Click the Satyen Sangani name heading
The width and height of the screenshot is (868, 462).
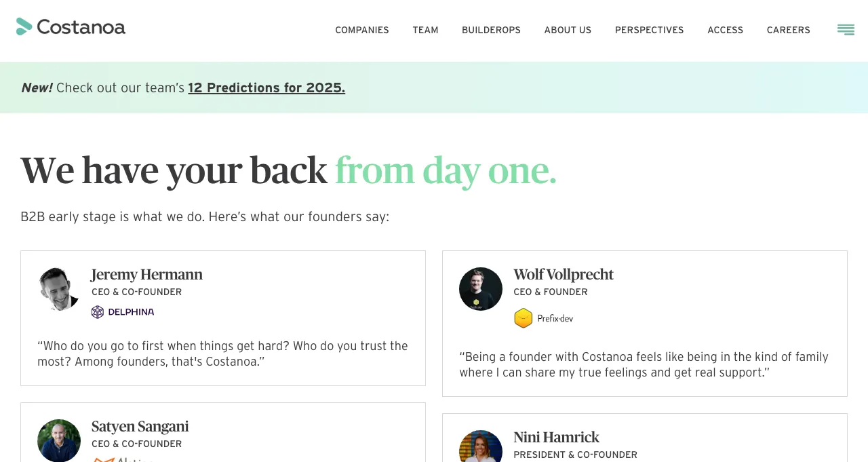click(140, 427)
